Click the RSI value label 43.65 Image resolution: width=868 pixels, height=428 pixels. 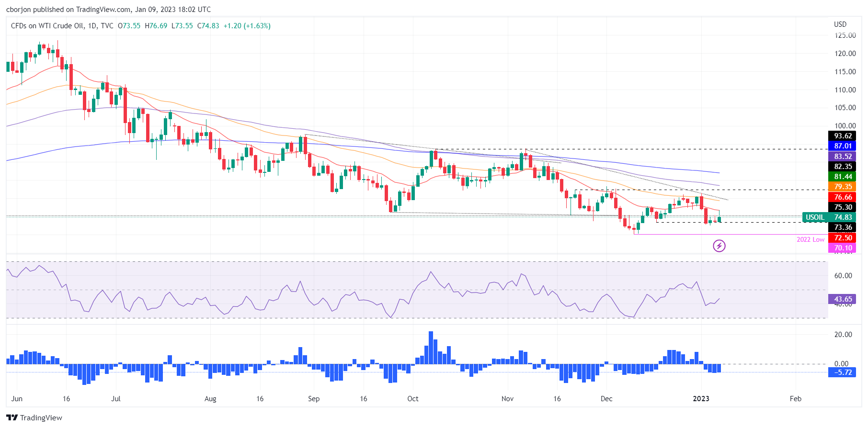tap(843, 299)
